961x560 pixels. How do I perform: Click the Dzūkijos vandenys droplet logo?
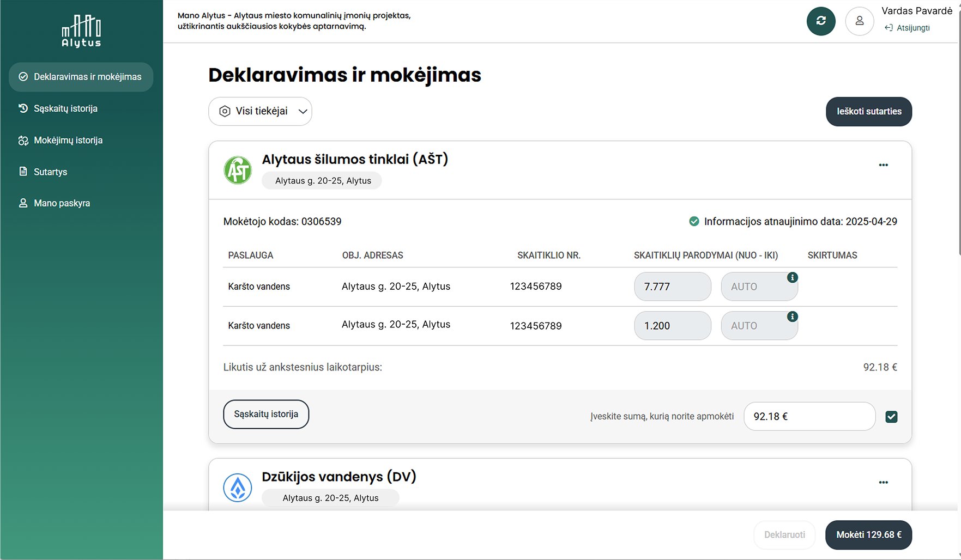(238, 488)
